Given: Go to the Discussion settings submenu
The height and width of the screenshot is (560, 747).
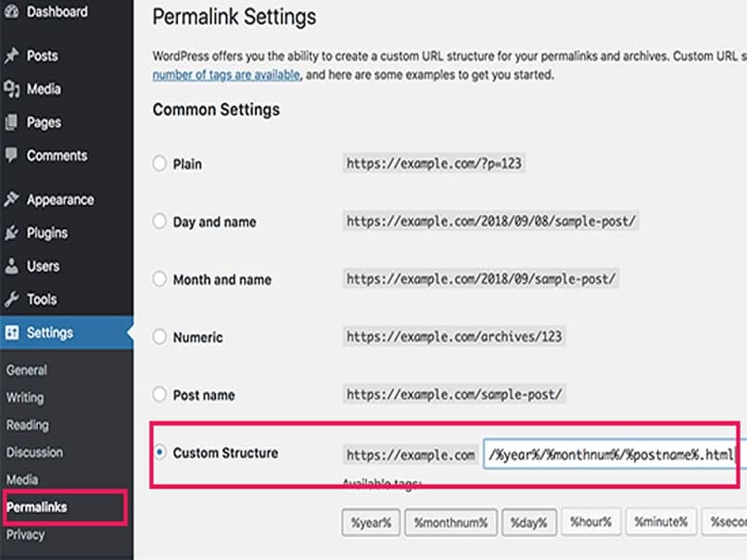Looking at the screenshot, I should coord(34,452).
